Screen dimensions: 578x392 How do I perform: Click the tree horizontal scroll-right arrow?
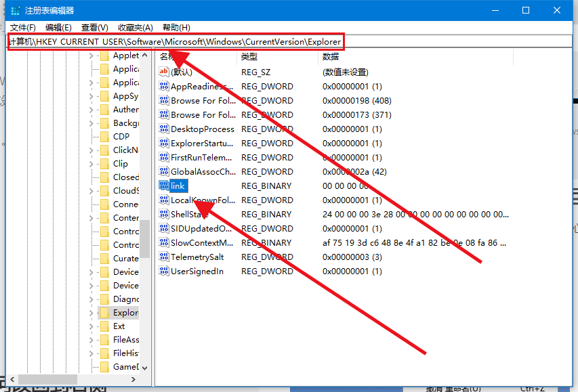(x=133, y=379)
